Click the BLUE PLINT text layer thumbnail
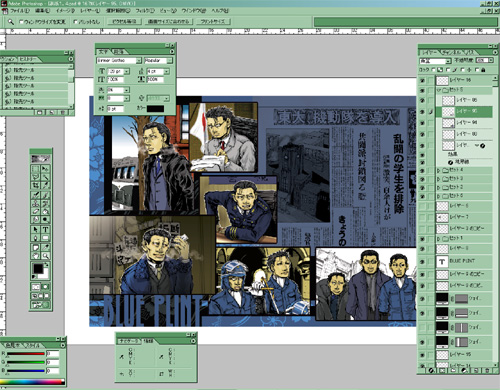The image size is (500, 390). click(442, 262)
